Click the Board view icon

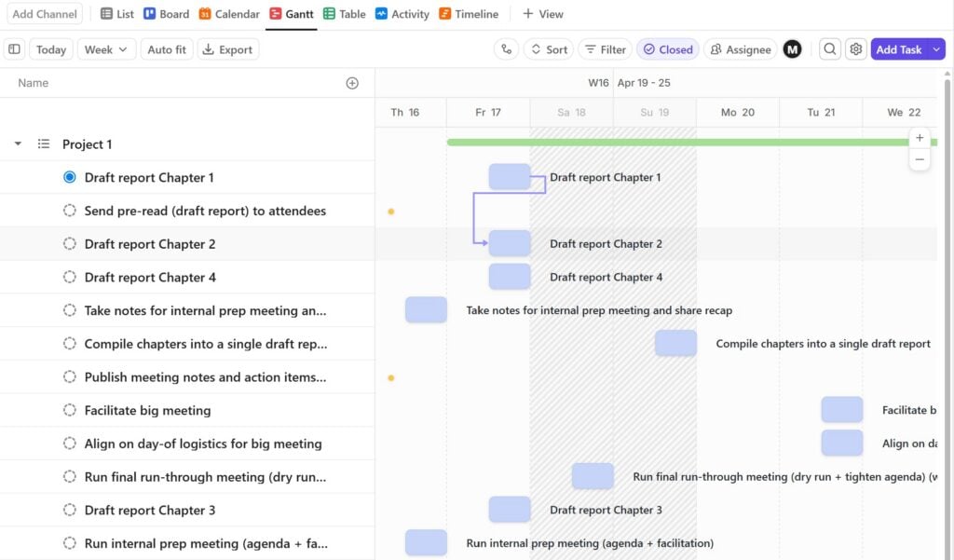point(149,13)
